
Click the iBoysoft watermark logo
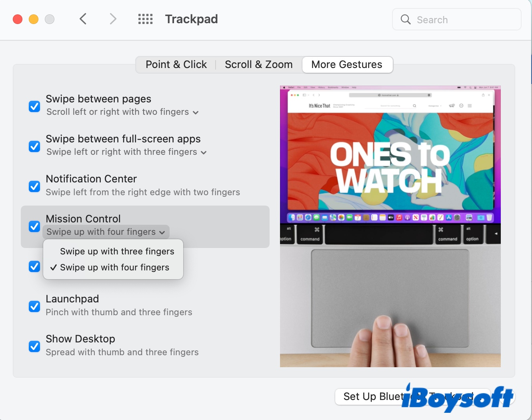pos(458,397)
